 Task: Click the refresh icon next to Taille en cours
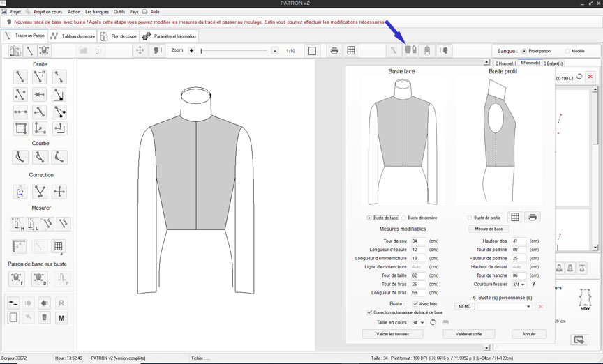click(x=433, y=323)
